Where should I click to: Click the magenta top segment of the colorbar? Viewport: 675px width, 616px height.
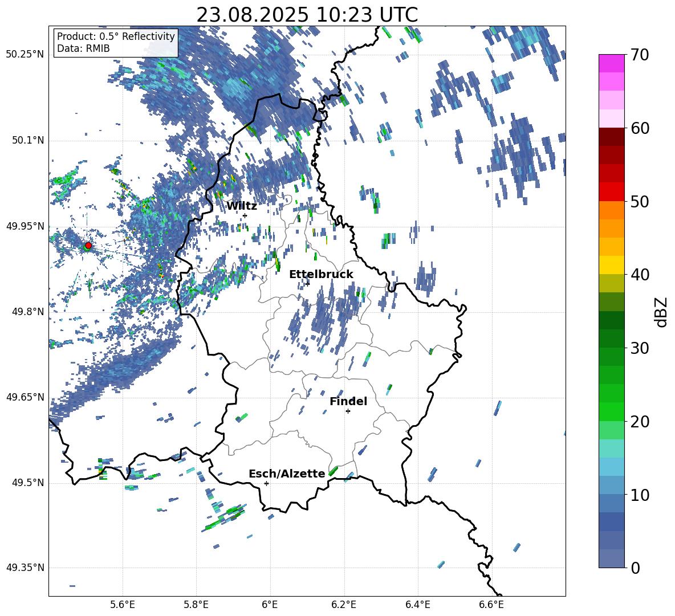pos(611,63)
